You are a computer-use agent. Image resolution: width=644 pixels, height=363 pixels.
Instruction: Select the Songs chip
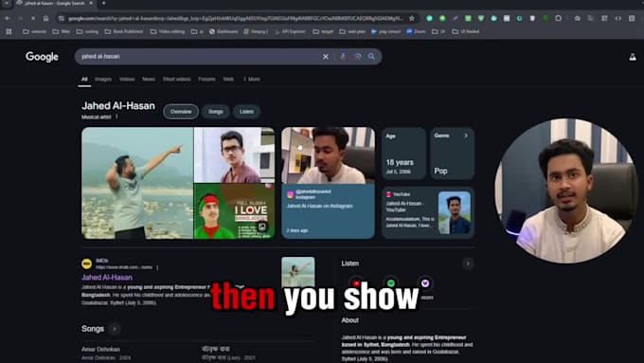click(215, 112)
